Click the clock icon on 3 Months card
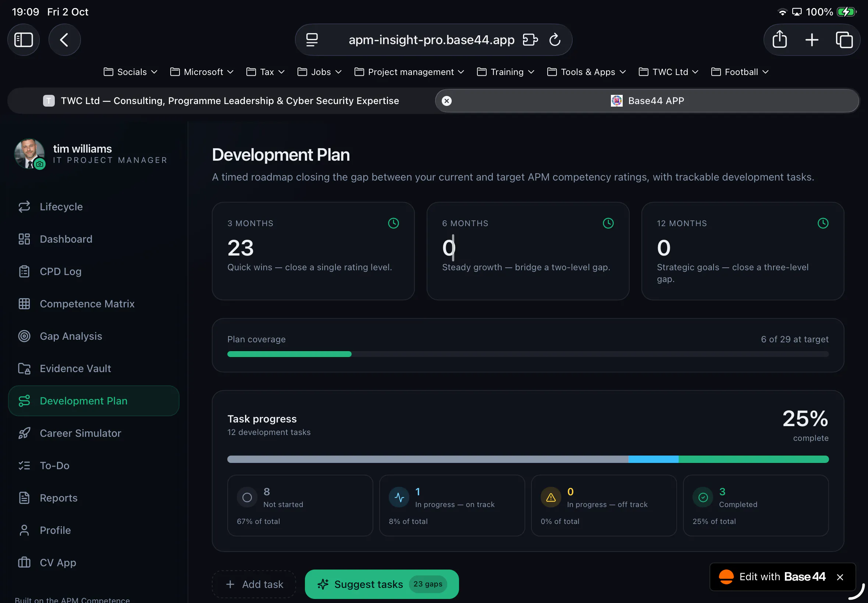 point(394,223)
